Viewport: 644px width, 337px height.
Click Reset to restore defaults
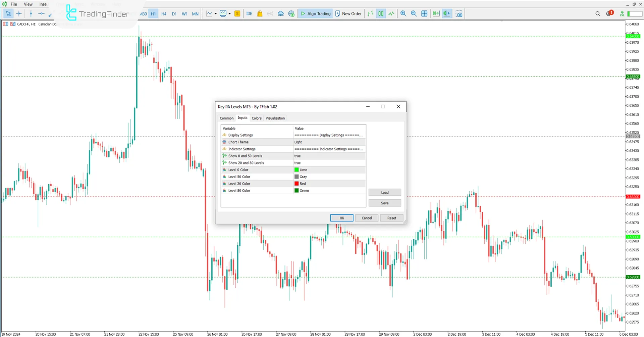point(391,218)
